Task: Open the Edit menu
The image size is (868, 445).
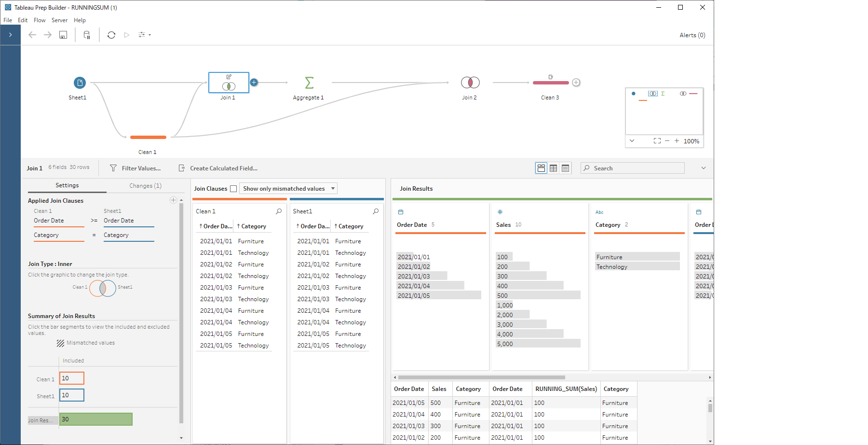Action: click(x=23, y=20)
